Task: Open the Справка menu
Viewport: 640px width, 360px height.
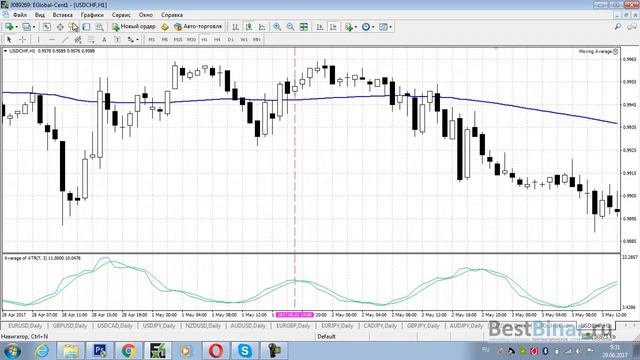Action: tap(171, 15)
